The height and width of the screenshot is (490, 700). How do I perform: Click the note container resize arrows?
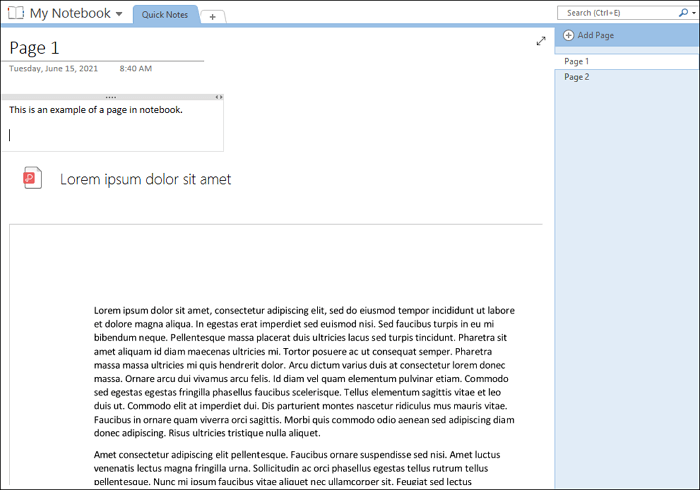219,97
